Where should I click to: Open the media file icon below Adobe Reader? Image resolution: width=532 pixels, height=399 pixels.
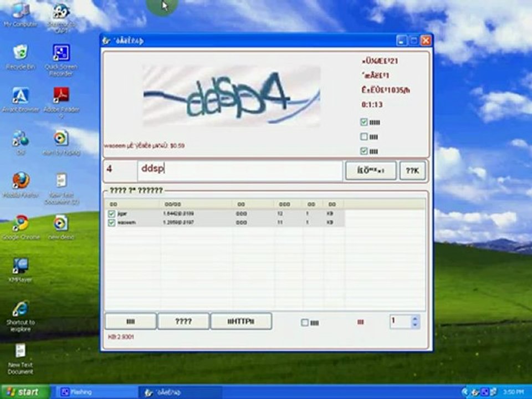click(x=62, y=139)
